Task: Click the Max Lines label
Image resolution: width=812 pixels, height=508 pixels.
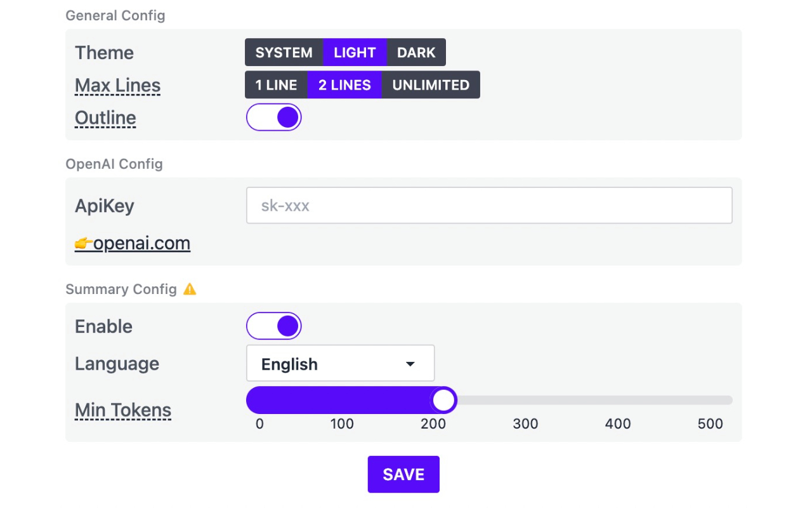Action: click(117, 86)
